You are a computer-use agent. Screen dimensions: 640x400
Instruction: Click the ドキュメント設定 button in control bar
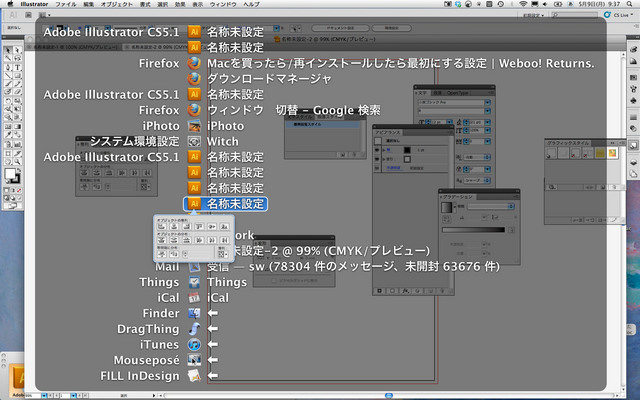pyautogui.click(x=340, y=28)
